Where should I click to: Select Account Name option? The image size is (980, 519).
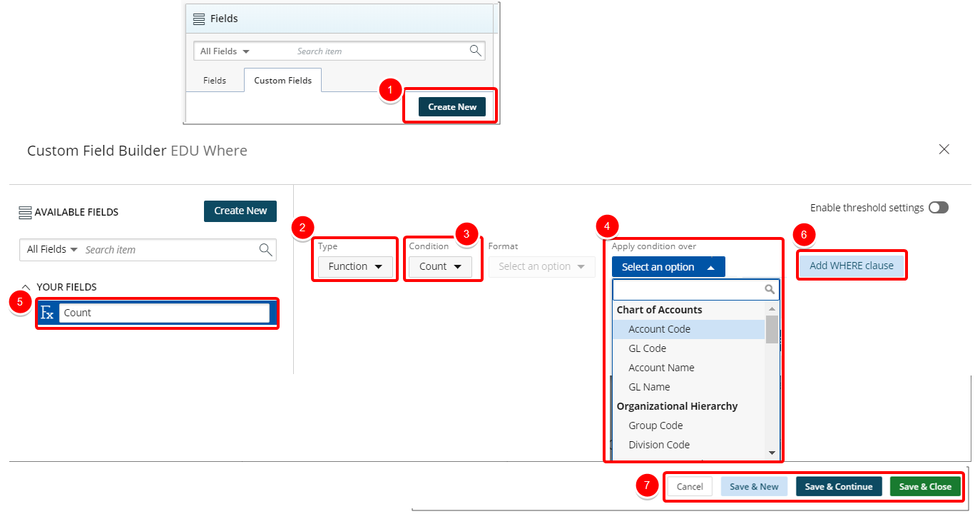point(689,368)
